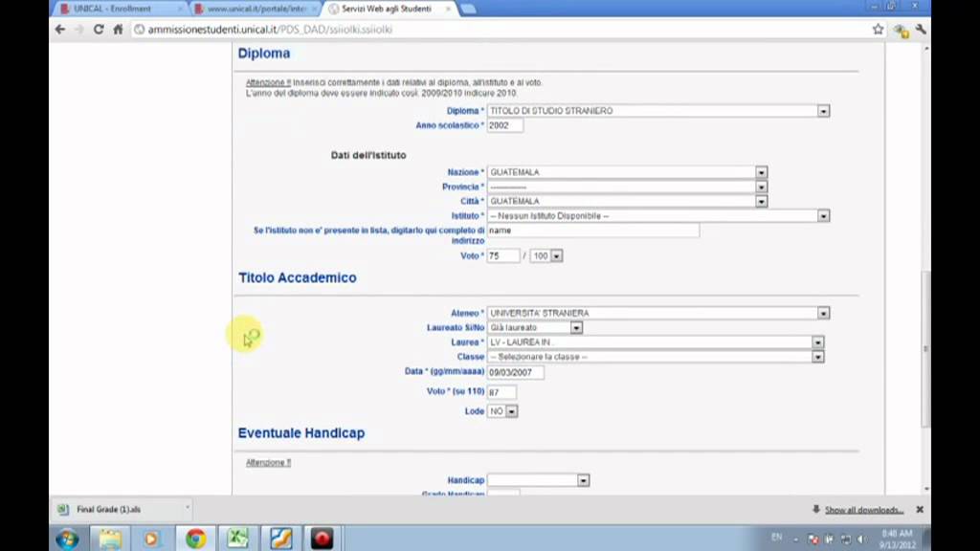The image size is (980, 551).
Task: Click the taskbar clock
Action: coord(898,539)
